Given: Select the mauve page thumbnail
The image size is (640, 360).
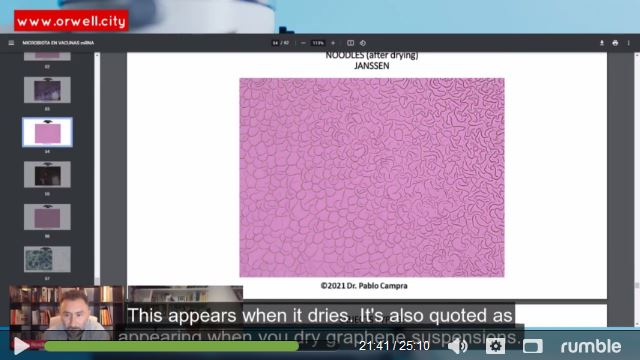Looking at the screenshot, I should pyautogui.click(x=47, y=217).
